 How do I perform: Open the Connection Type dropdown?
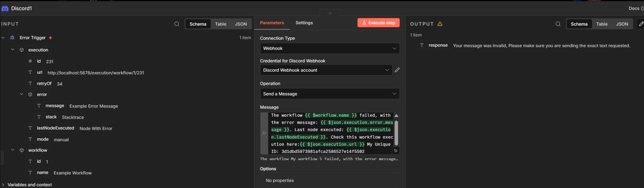pyautogui.click(x=330, y=48)
